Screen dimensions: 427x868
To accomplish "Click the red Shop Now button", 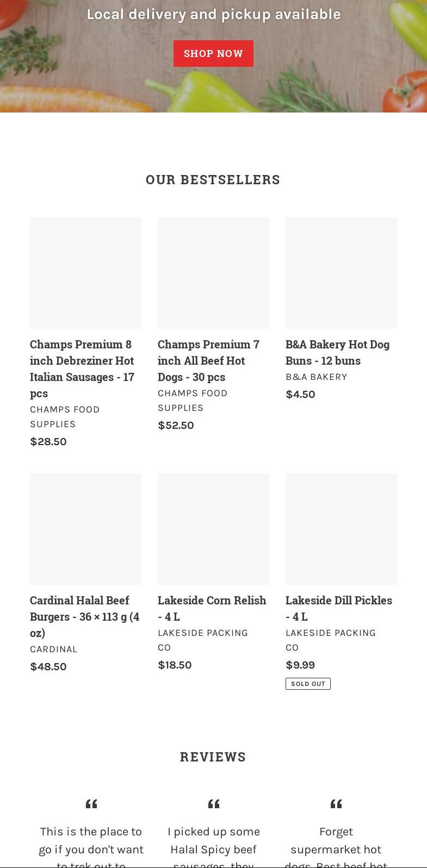I will (x=213, y=53).
